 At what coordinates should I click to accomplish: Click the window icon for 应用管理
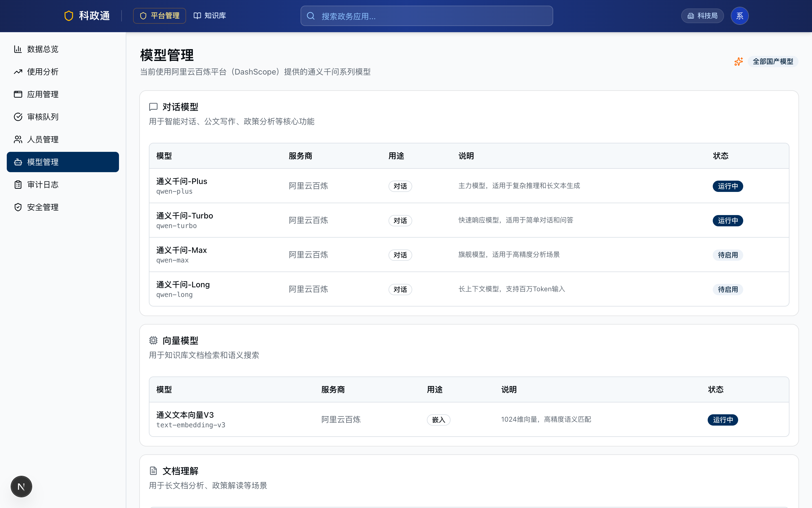pyautogui.click(x=18, y=94)
